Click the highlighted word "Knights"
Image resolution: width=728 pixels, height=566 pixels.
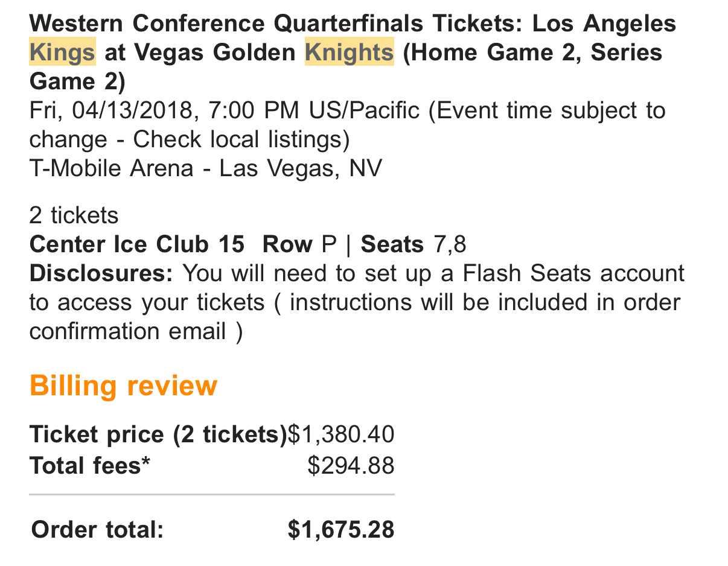[x=350, y=52]
